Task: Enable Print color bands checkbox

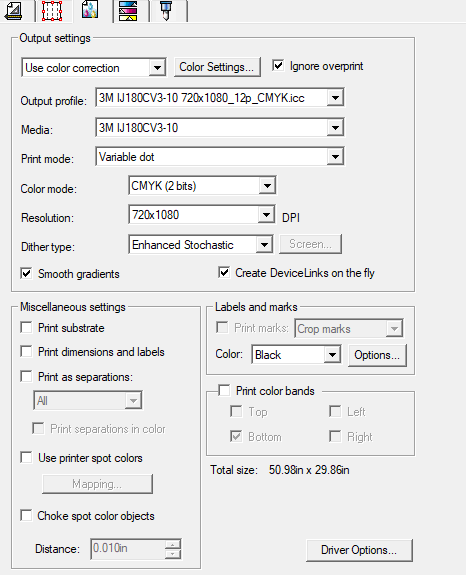Action: coord(224,391)
